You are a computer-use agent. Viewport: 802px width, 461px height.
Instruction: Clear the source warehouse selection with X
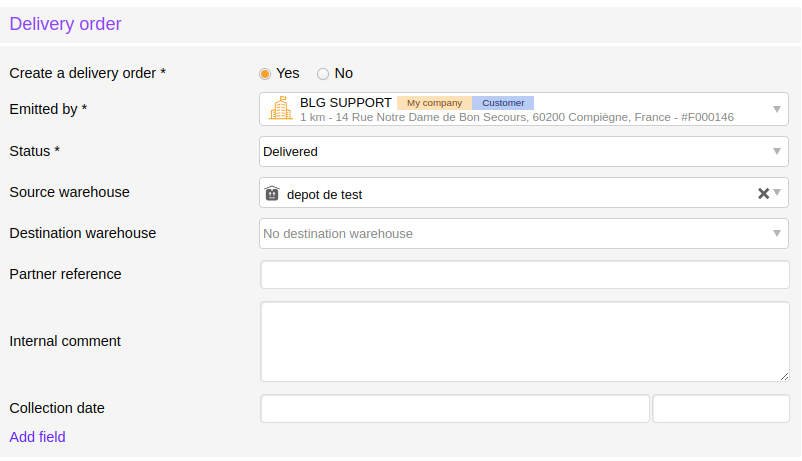click(x=763, y=193)
